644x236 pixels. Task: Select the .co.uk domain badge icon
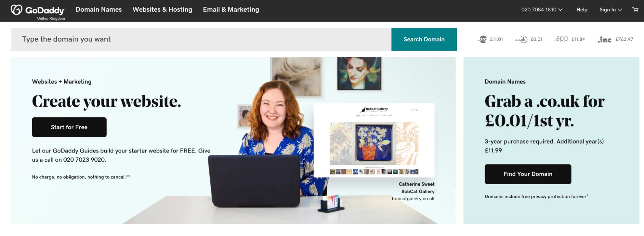click(521, 39)
